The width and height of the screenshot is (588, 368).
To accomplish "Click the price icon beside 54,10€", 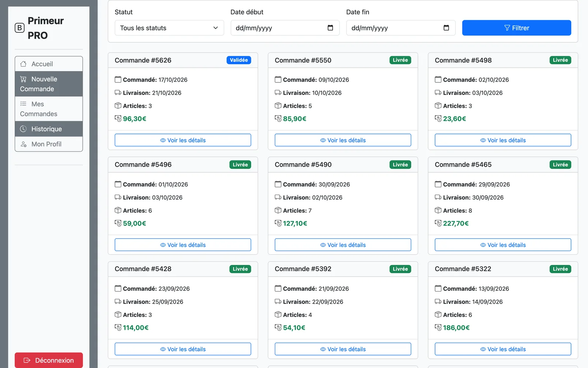I will 278,328.
